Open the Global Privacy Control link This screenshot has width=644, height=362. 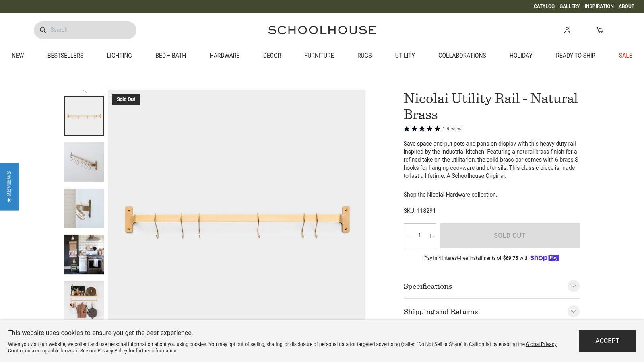coord(541,344)
